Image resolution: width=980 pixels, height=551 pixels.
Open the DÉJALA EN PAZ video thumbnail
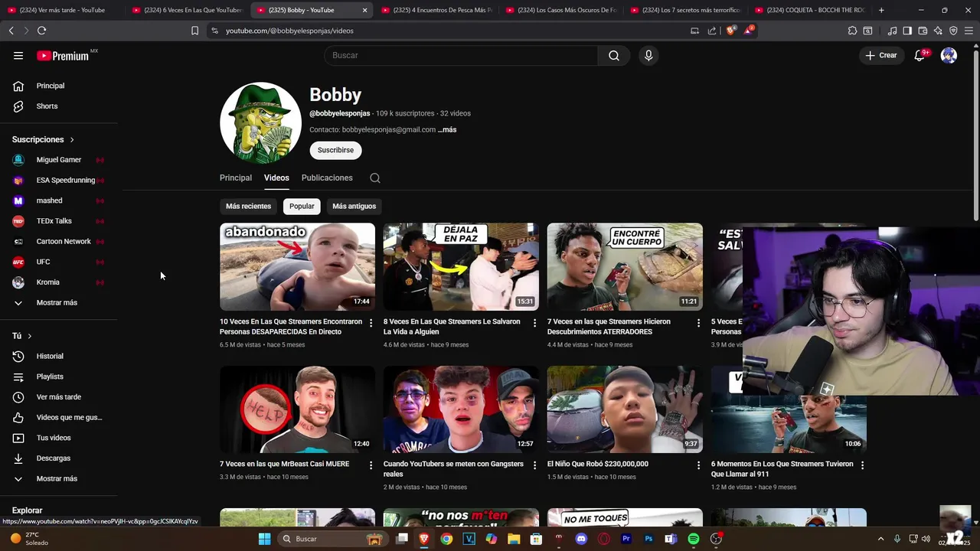point(461,266)
